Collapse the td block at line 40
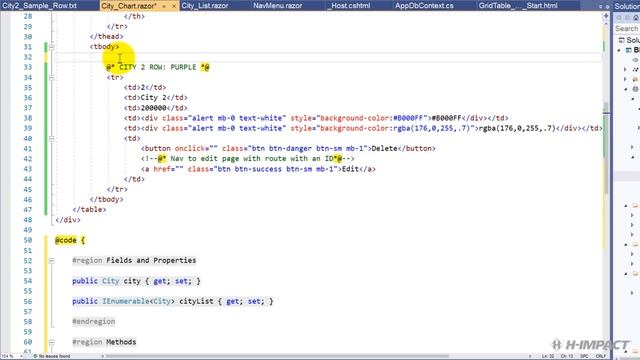The height and width of the screenshot is (360, 640). (52, 139)
